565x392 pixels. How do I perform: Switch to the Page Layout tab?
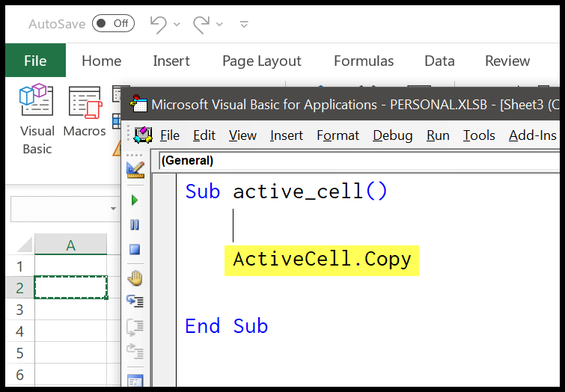coord(262,61)
